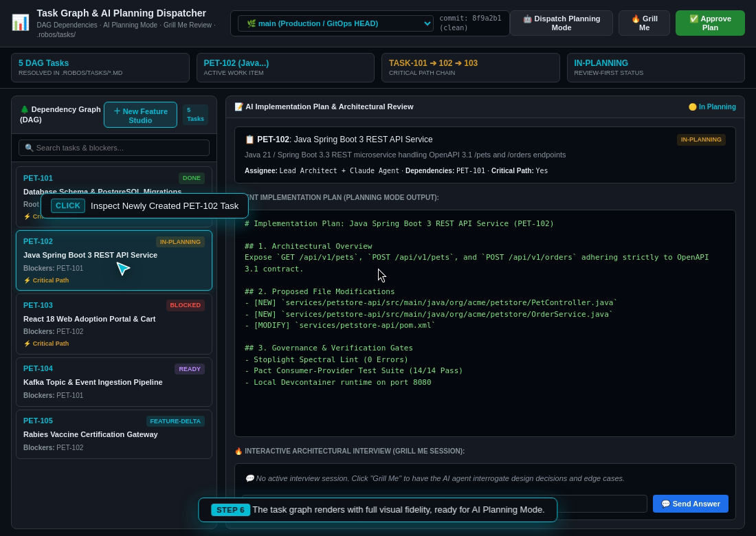Screen dimensions: 756x536
Task: Click the PET-101 task ID
Action: click(38, 178)
